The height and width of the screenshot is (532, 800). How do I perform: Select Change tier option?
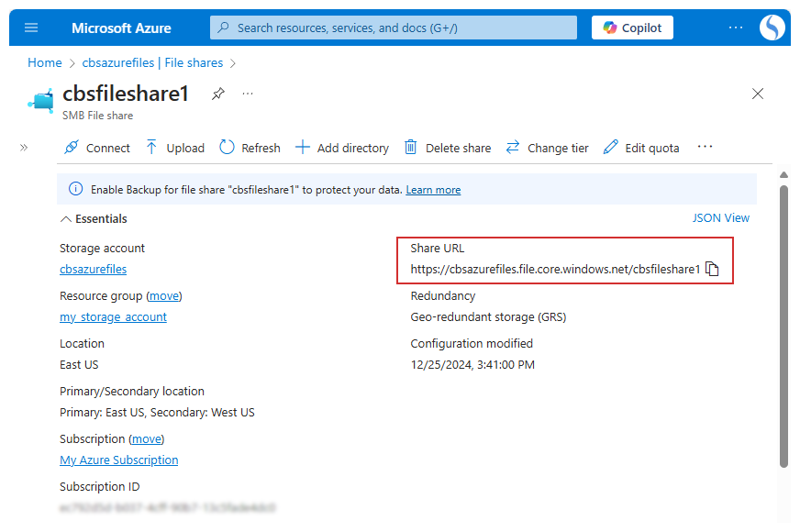coord(548,148)
